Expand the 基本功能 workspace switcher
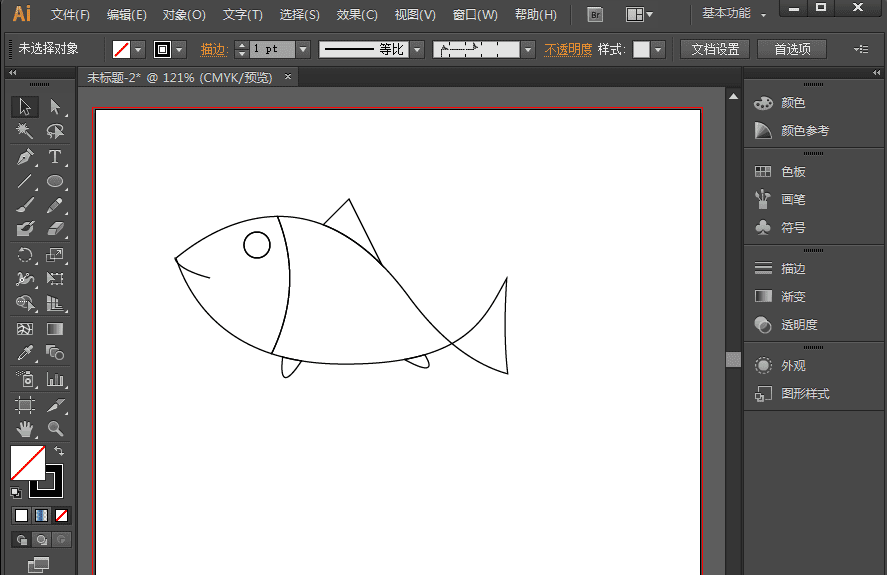 click(x=734, y=14)
